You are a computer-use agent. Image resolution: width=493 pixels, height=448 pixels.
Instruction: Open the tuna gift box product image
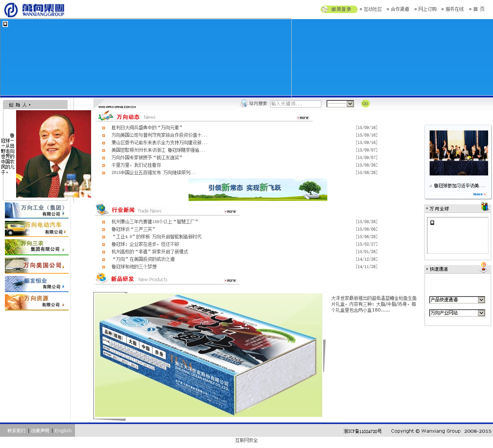pos(208,355)
